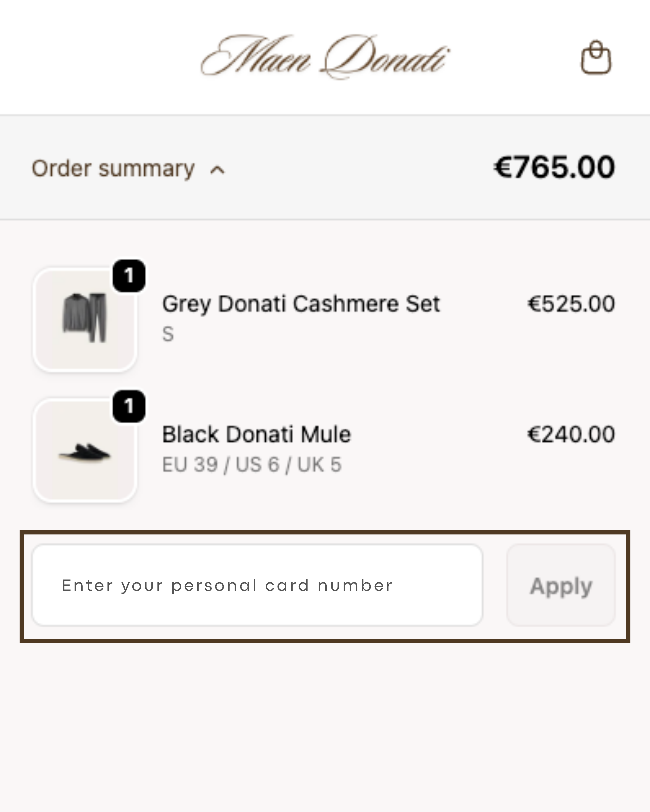Open the Grey Donati Cashmere Set title
This screenshot has height=812, width=650.
click(x=301, y=304)
